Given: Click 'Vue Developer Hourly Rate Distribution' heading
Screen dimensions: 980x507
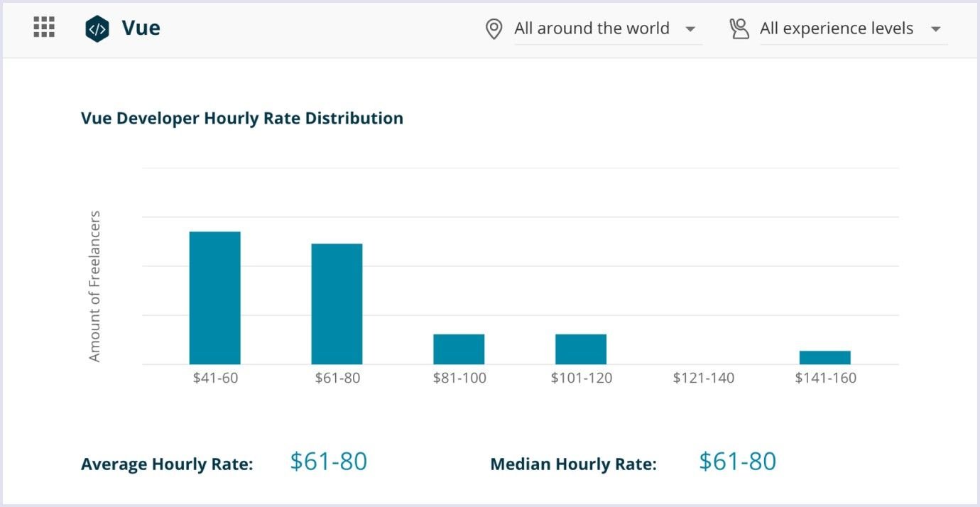Looking at the screenshot, I should tap(242, 119).
